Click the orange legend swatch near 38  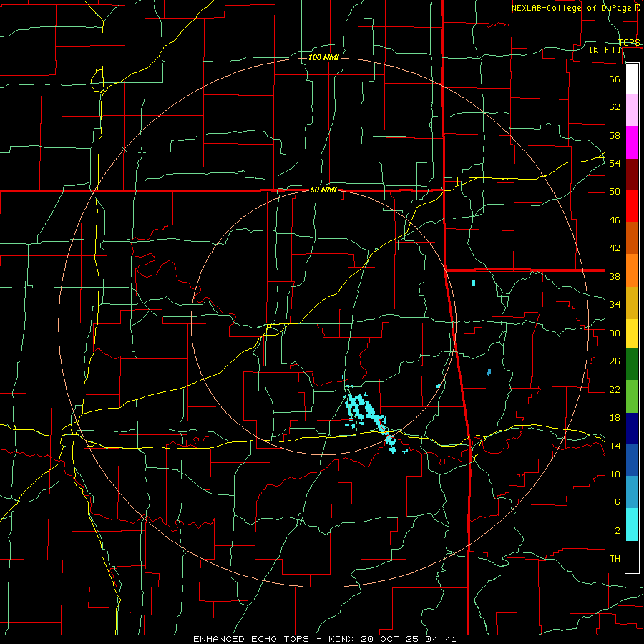632,270
